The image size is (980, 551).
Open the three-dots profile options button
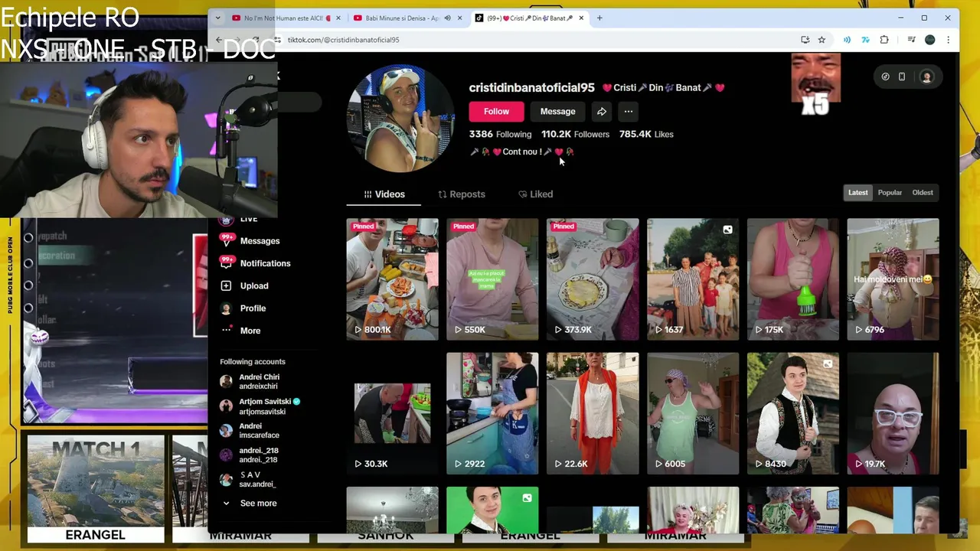point(629,112)
